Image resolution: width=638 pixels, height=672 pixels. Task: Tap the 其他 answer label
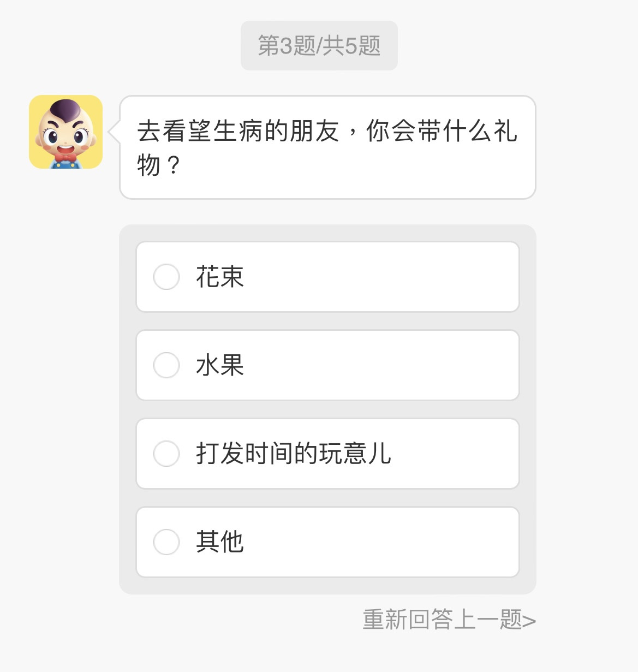pos(219,542)
